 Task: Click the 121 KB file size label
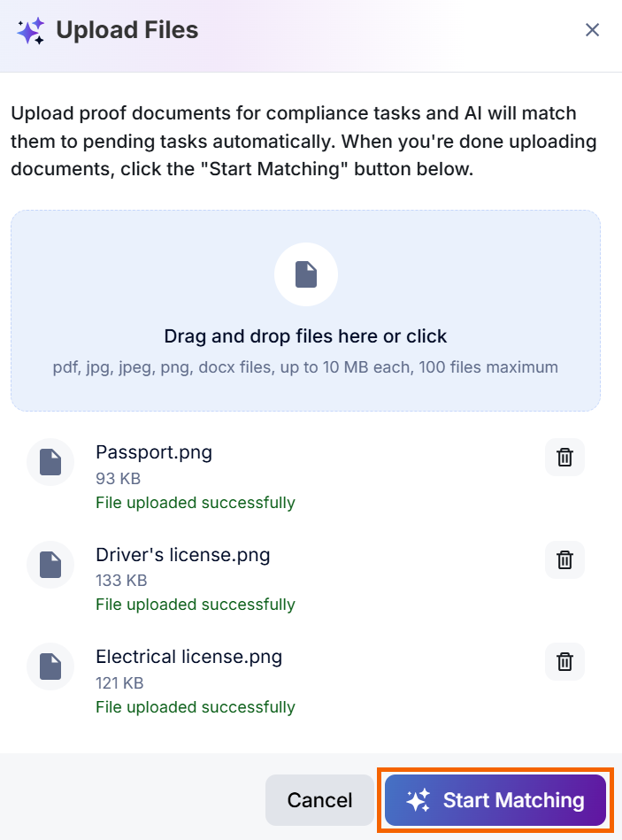point(120,683)
